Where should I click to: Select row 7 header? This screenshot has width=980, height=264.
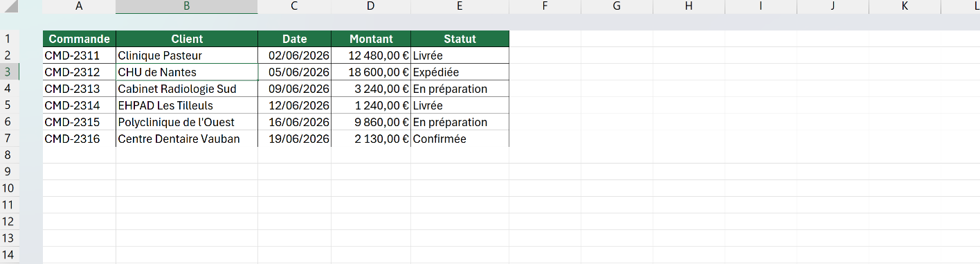coord(10,139)
